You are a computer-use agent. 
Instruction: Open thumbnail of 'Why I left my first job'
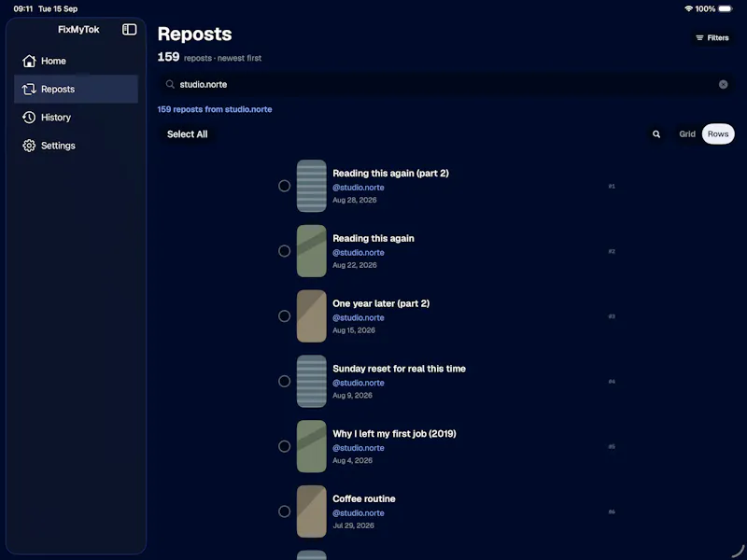coord(312,446)
